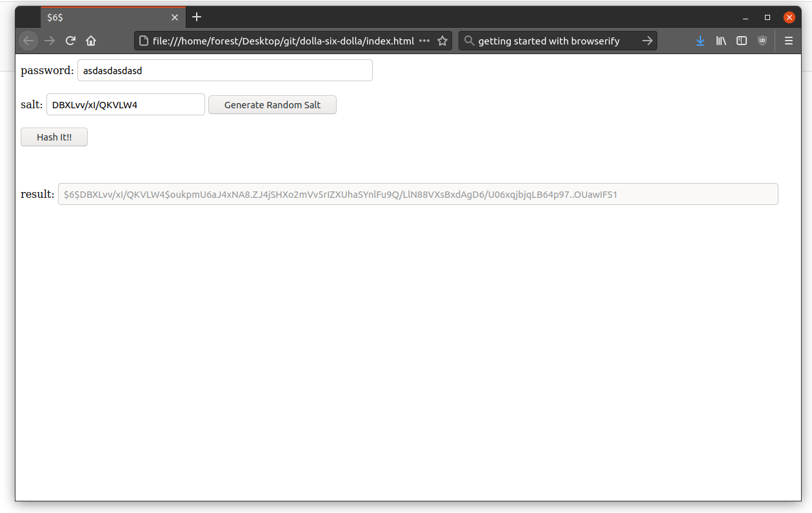The image size is (812, 513).
Task: Go forward using the browser forward arrow
Action: pyautogui.click(x=50, y=41)
